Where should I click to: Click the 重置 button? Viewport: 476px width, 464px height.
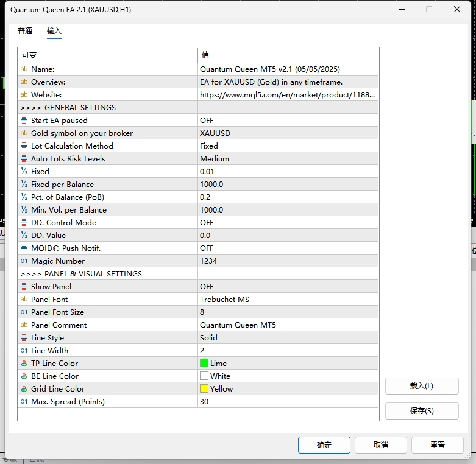438,445
